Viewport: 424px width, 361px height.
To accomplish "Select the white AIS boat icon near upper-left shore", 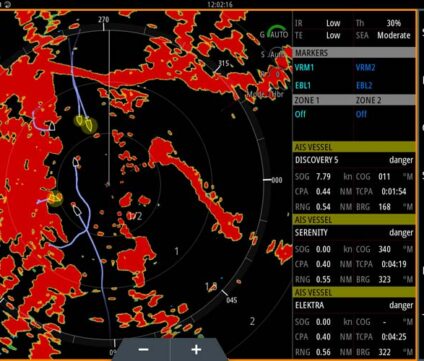I will (x=51, y=126).
